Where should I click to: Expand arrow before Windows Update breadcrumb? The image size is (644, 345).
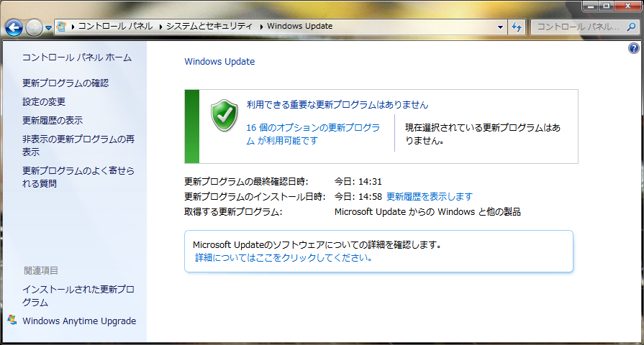coord(261,27)
